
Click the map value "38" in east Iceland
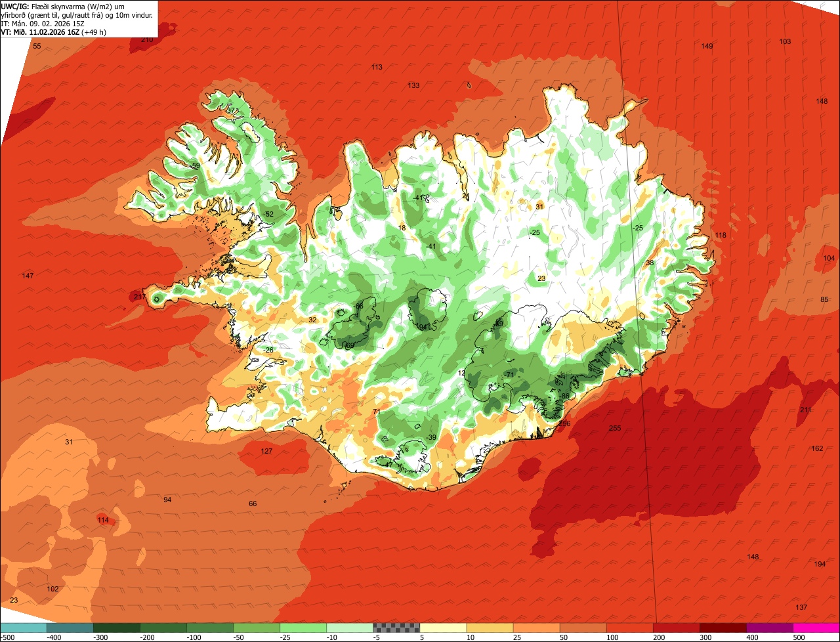650,263
